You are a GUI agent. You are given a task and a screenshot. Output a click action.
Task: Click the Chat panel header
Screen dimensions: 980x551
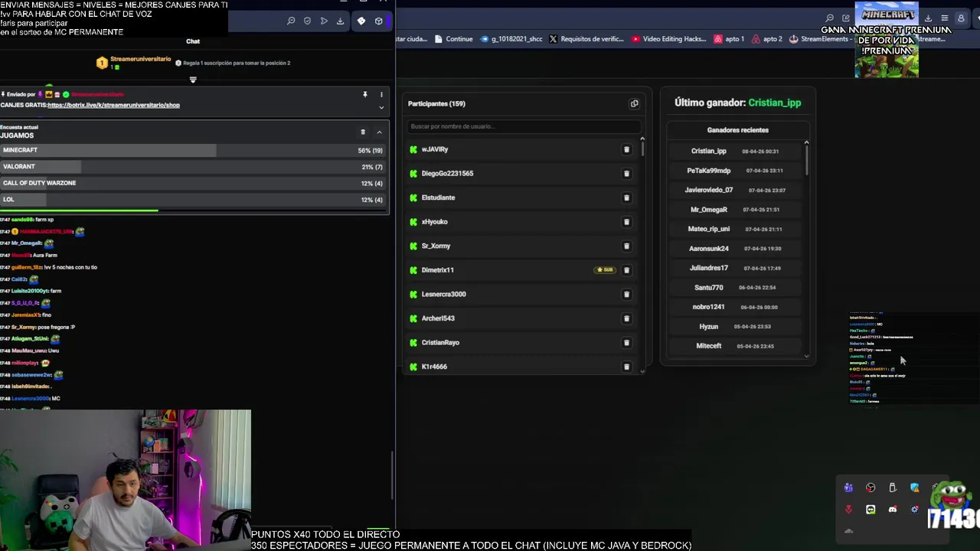tap(193, 41)
